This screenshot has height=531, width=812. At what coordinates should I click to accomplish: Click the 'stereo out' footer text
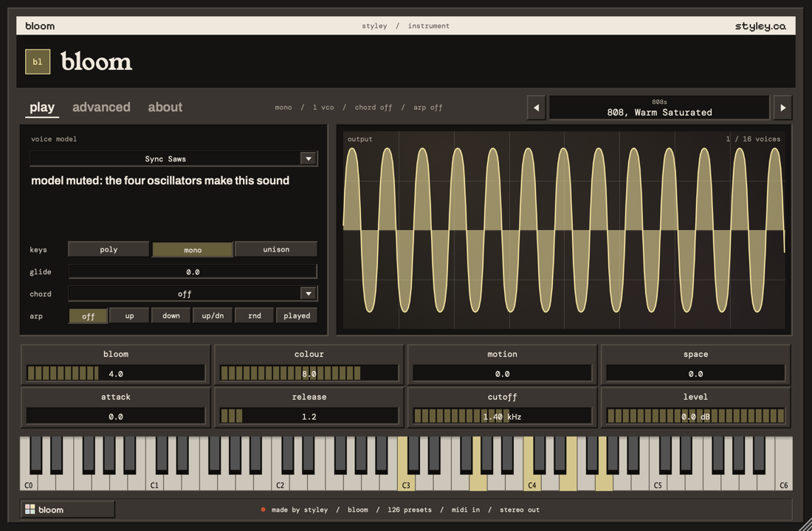520,510
